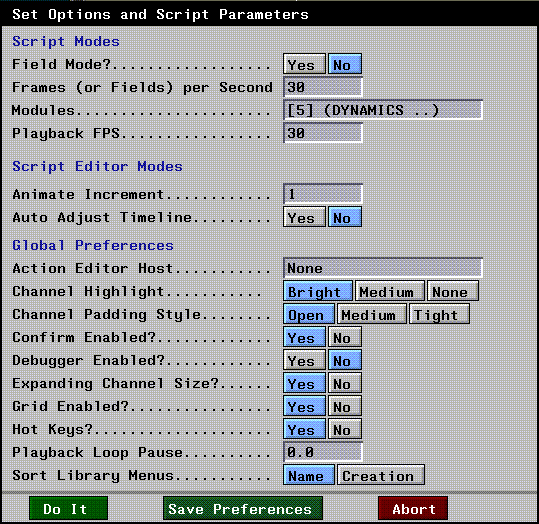Click the Save Preferences button
The height and width of the screenshot is (524, 539).
click(x=243, y=508)
